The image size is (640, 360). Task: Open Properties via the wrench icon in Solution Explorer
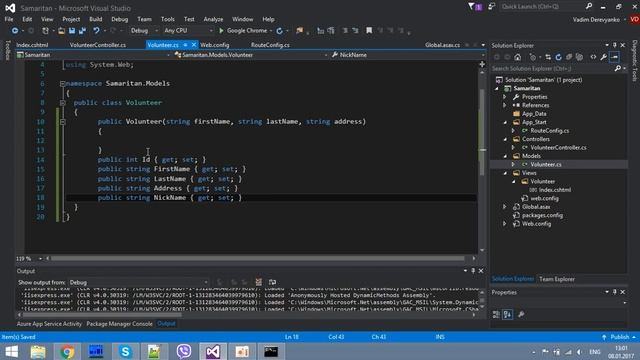pos(603,57)
